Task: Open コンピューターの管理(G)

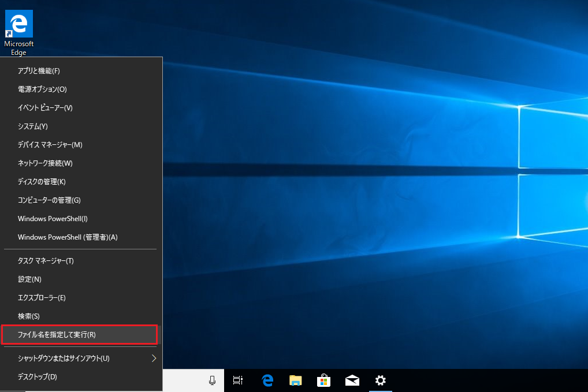Action: pos(81,200)
